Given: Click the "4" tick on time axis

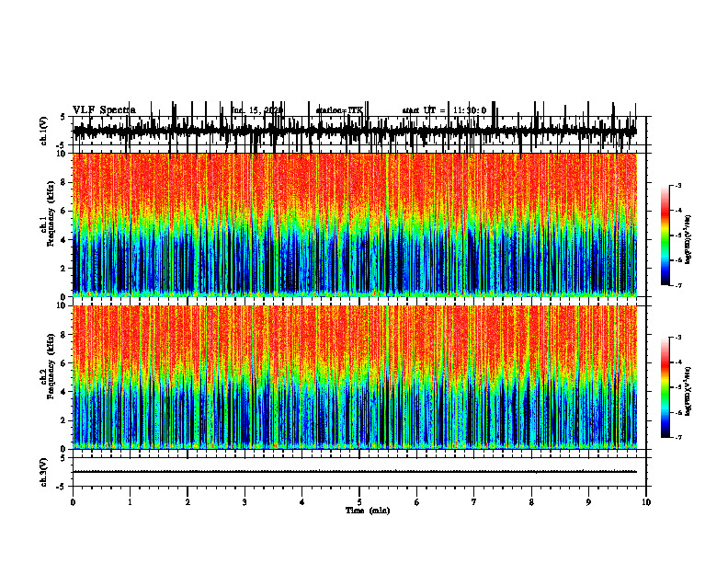Looking at the screenshot, I should click(x=302, y=502).
